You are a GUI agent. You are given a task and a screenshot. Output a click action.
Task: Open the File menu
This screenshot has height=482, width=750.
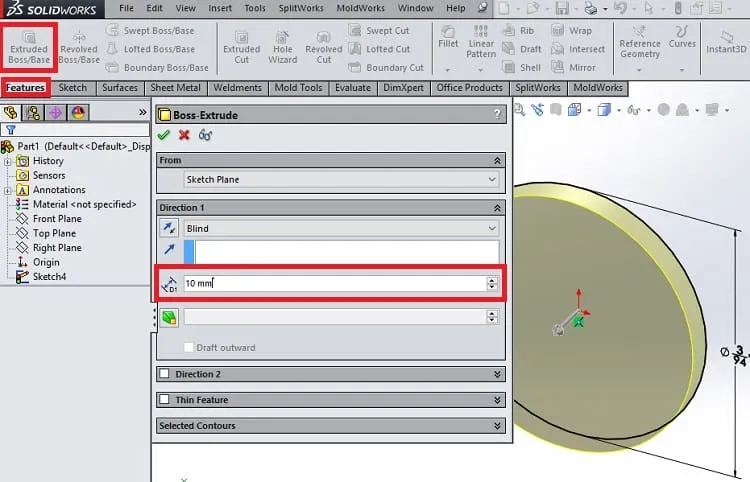tap(126, 8)
